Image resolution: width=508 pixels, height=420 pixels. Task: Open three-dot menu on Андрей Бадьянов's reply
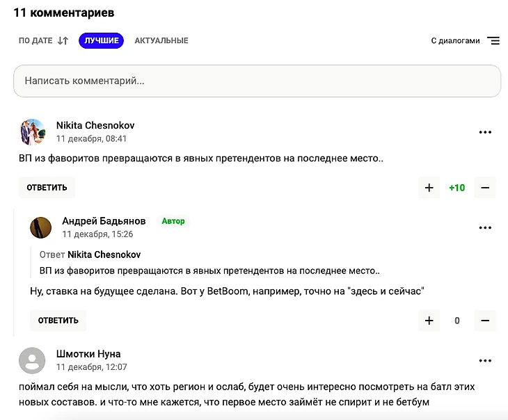(x=485, y=227)
